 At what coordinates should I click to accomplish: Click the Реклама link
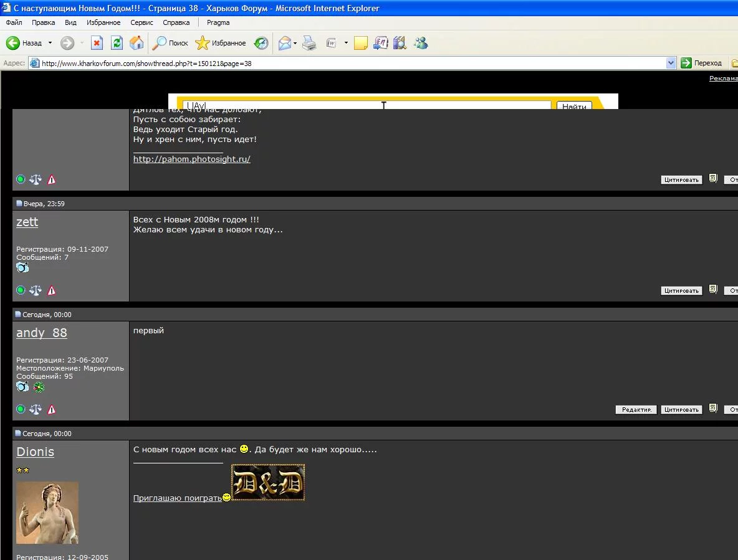pyautogui.click(x=724, y=78)
